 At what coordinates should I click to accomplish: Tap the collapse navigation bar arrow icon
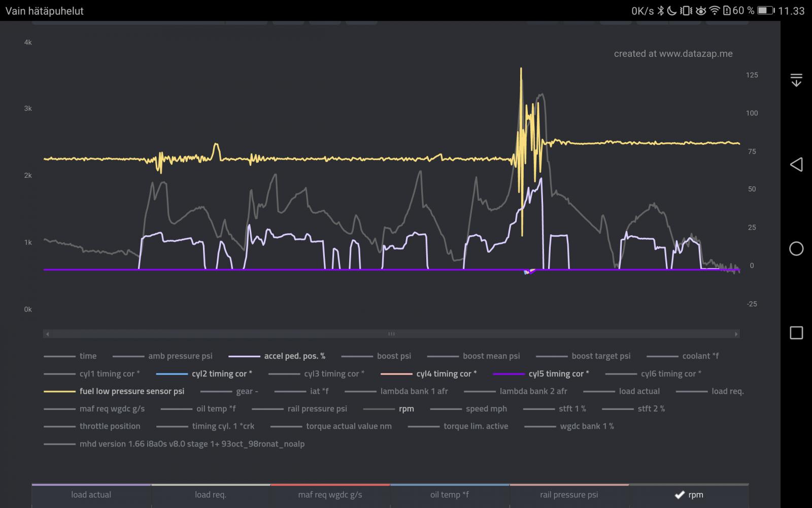(x=796, y=80)
